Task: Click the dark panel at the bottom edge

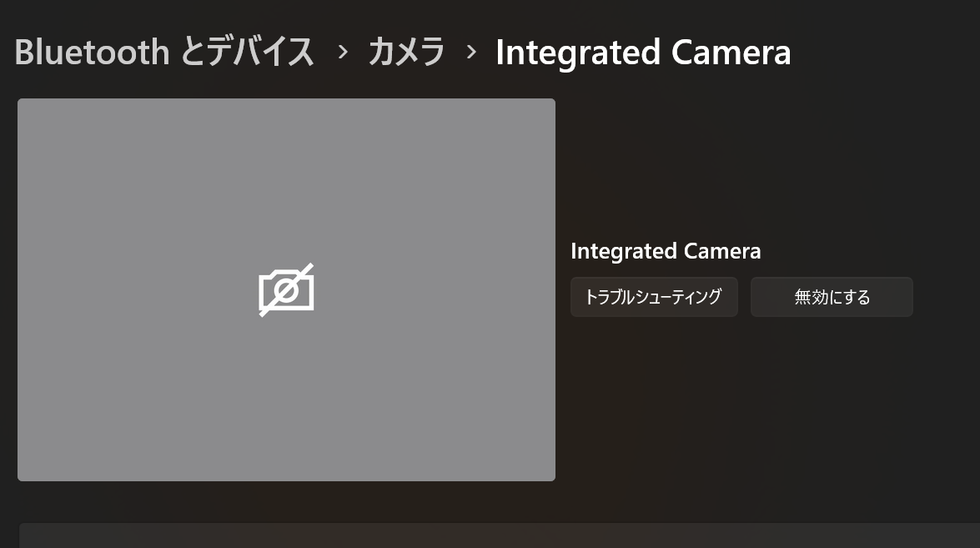Action: [499, 535]
